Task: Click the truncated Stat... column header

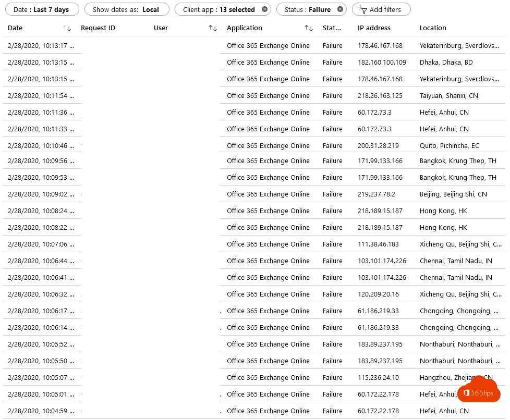Action: [x=332, y=28]
